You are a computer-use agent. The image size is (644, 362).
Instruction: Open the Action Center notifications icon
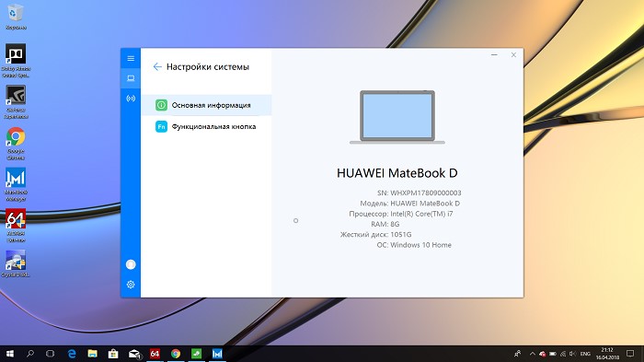click(x=630, y=354)
